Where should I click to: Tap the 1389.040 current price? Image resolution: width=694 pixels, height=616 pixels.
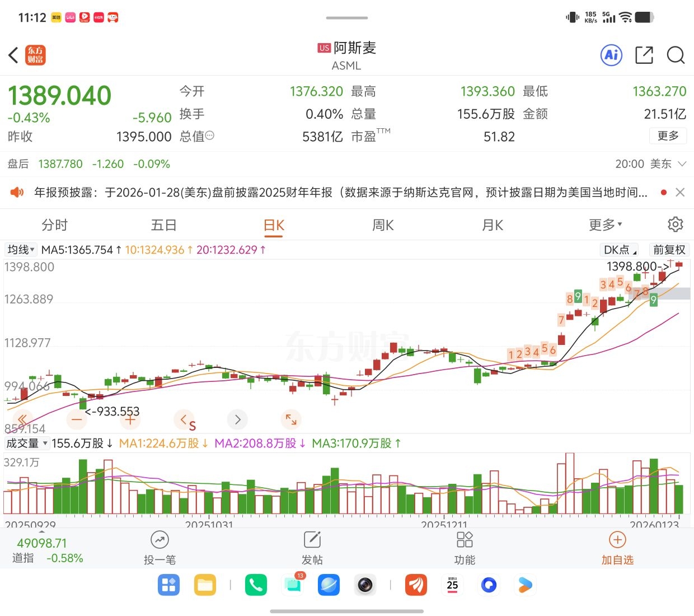59,96
